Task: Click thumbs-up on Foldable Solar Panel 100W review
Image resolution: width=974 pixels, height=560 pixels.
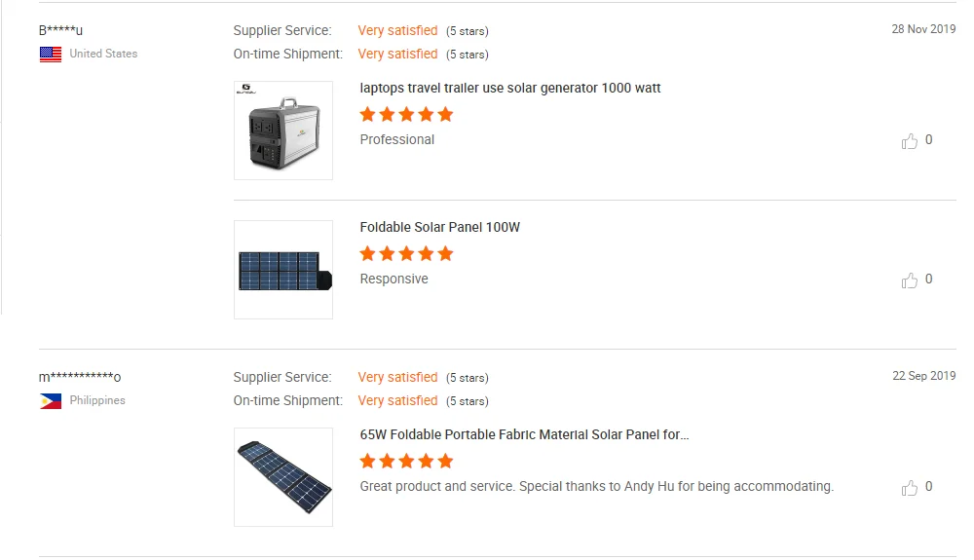Action: [910, 280]
